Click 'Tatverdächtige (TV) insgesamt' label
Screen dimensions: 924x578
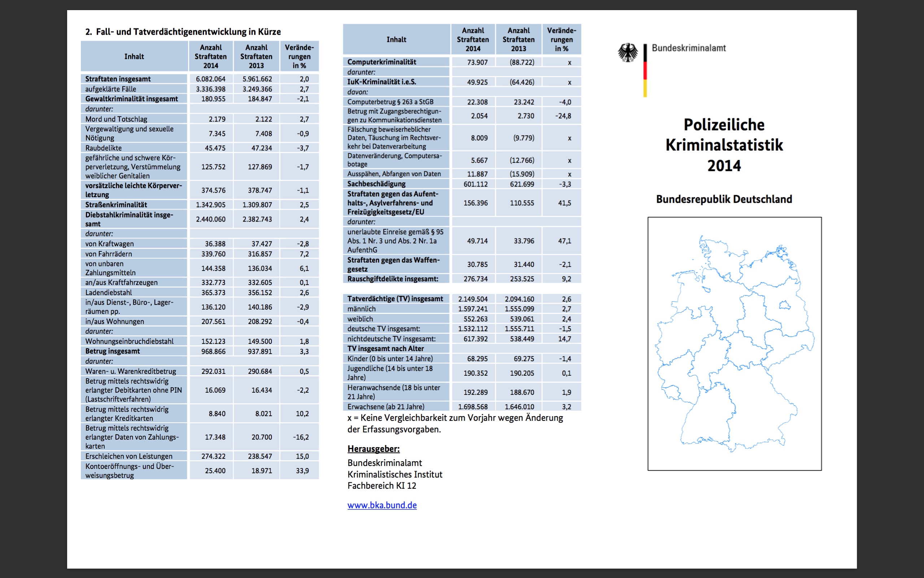395,298
